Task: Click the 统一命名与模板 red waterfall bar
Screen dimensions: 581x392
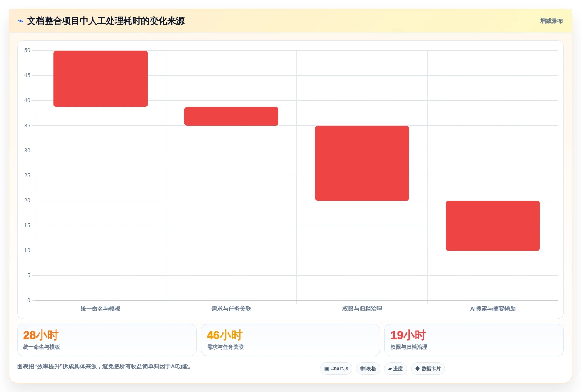Action: 101,79
